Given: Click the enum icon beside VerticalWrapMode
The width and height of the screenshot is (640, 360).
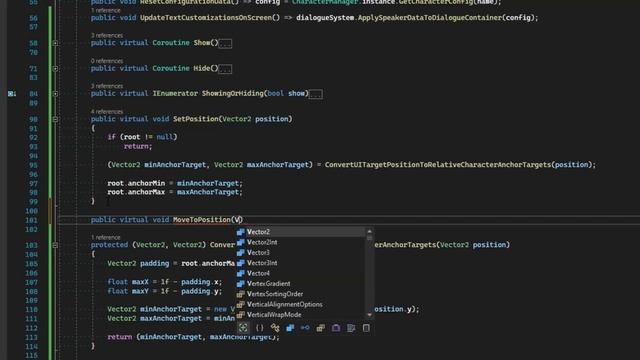Looking at the screenshot, I should point(241,315).
